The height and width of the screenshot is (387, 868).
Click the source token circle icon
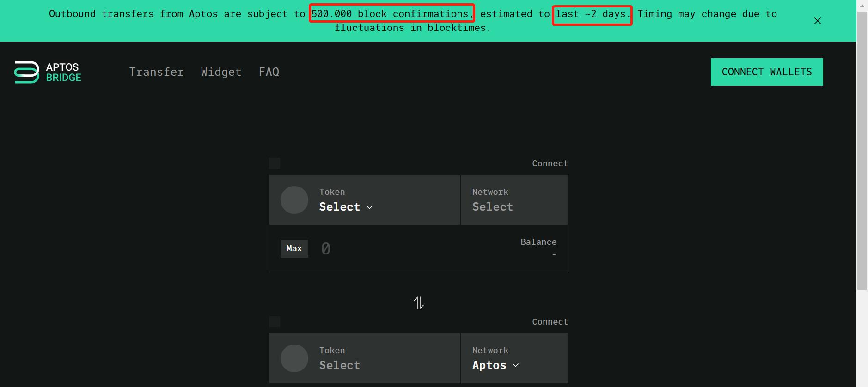[294, 200]
